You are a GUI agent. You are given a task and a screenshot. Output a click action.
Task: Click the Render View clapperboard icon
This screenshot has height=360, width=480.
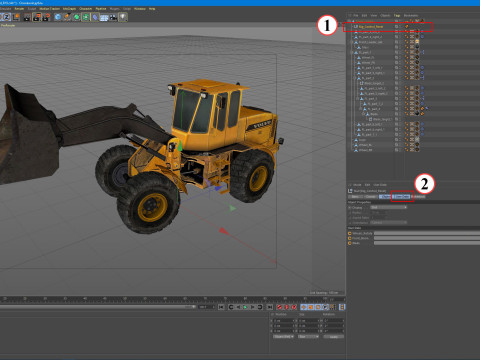click(27, 17)
